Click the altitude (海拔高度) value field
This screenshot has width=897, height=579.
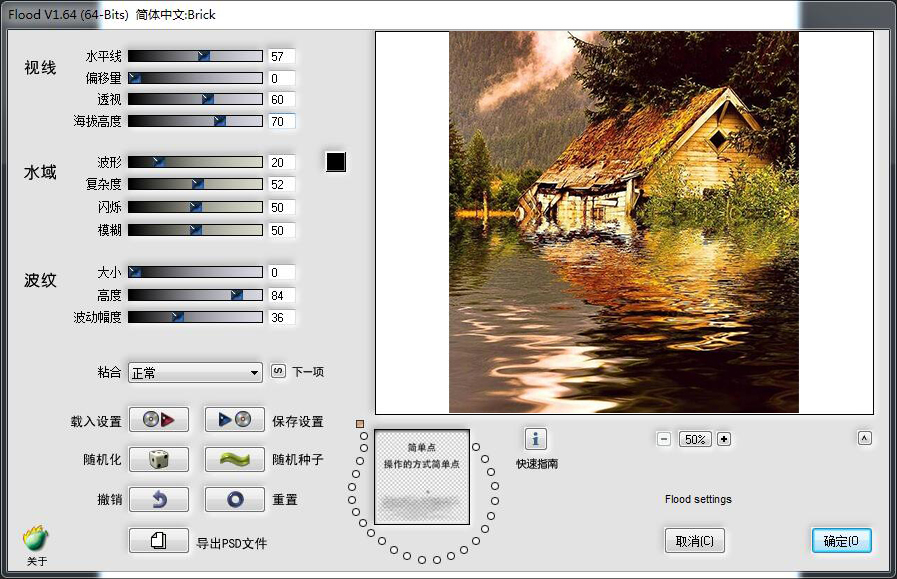[x=281, y=122]
